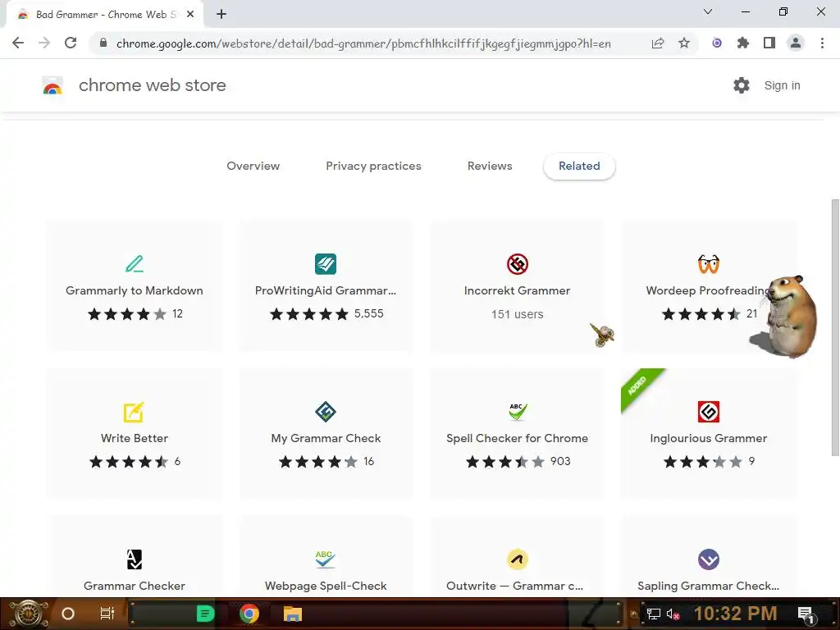The image size is (840, 630).
Task: Select the Related tab
Action: (579, 166)
